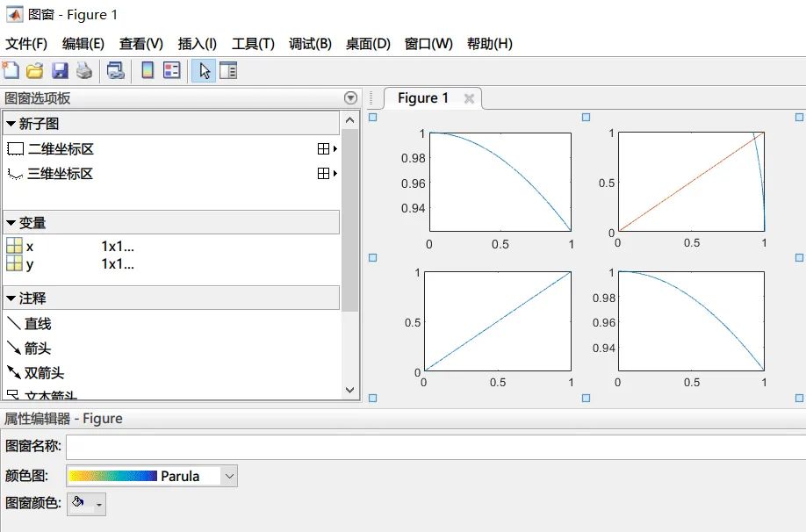Select the variable y icon
Screen dimensions: 806x532
pyautogui.click(x=14, y=263)
